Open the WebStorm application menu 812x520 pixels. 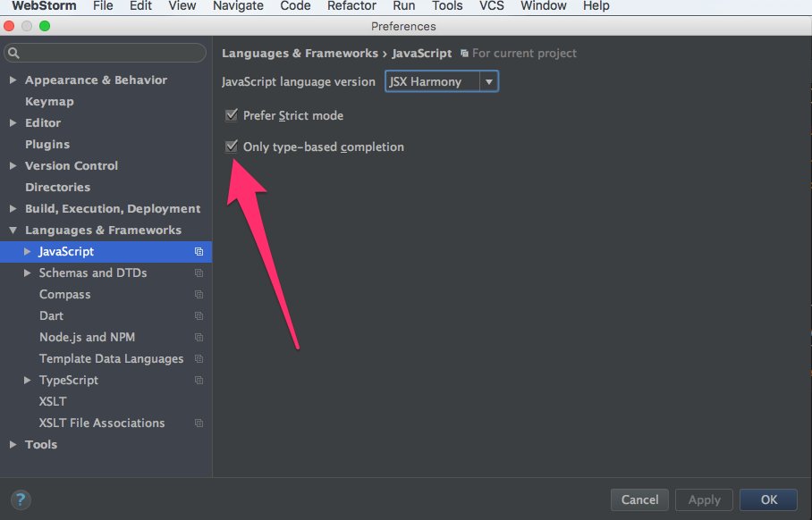(x=44, y=6)
